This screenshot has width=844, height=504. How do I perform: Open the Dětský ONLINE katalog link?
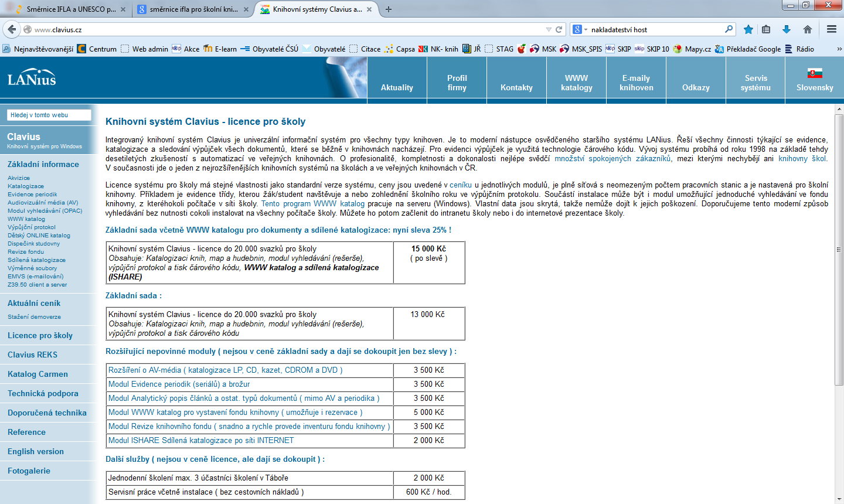click(39, 235)
